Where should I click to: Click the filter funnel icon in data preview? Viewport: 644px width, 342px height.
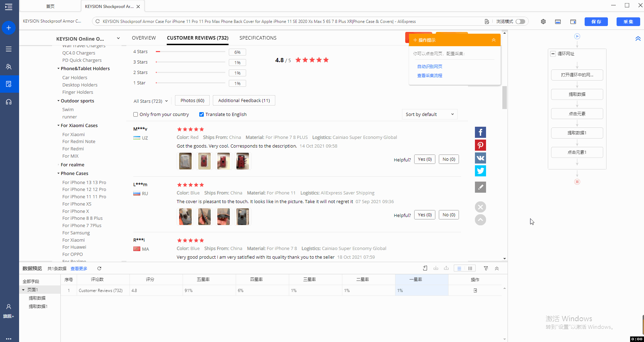(486, 268)
